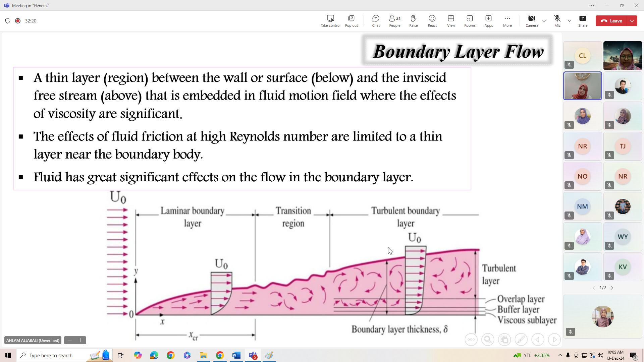Screen dimensions: 644x362
Task: Show the People participant list
Action: [x=395, y=21]
